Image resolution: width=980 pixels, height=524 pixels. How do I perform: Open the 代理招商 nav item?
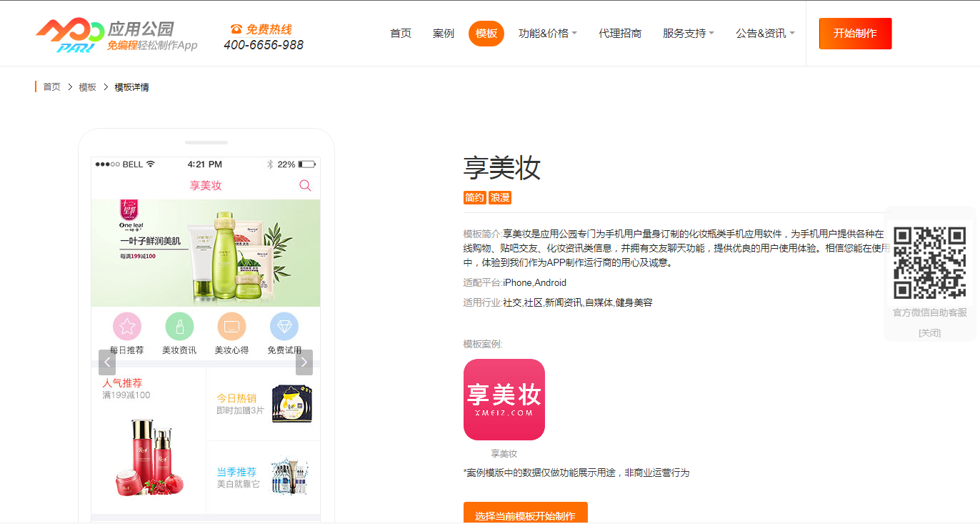pos(620,34)
